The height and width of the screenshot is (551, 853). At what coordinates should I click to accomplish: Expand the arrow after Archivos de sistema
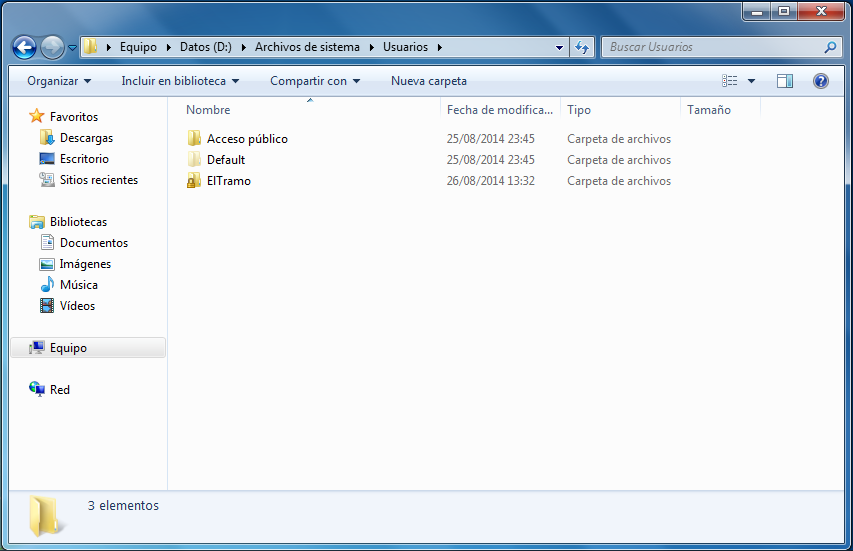click(372, 47)
